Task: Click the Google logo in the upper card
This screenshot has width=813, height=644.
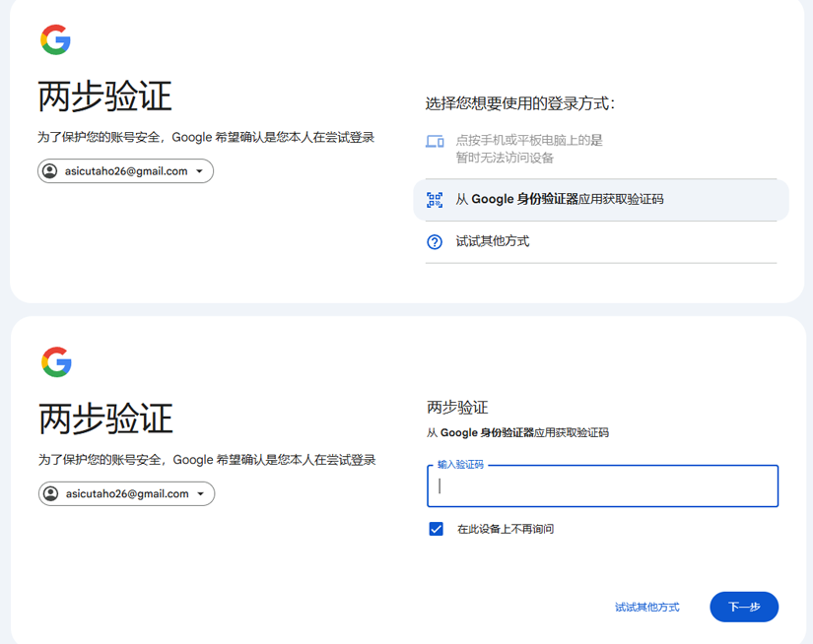Action: click(x=55, y=39)
